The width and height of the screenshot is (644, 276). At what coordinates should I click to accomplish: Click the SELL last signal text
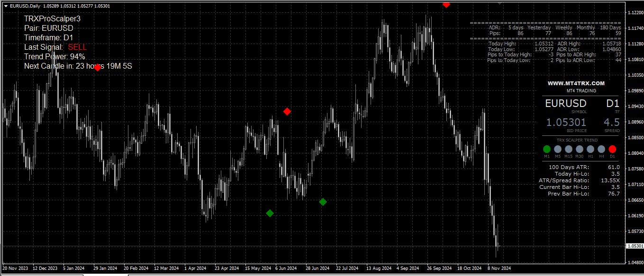[x=77, y=47]
